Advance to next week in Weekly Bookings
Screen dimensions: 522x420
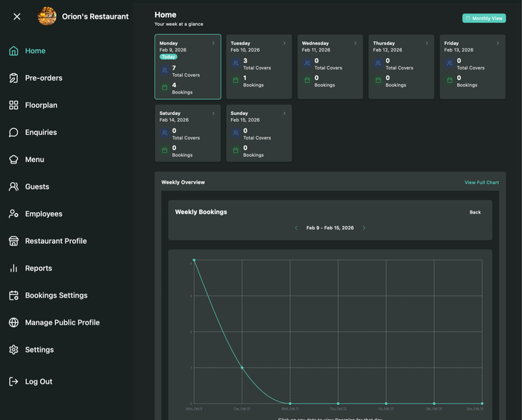coord(364,228)
